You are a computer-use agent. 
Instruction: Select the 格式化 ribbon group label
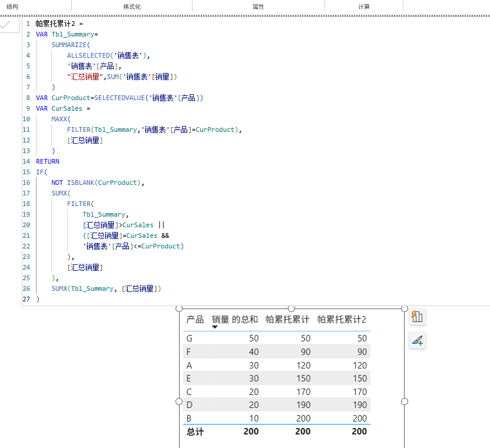coord(131,6)
